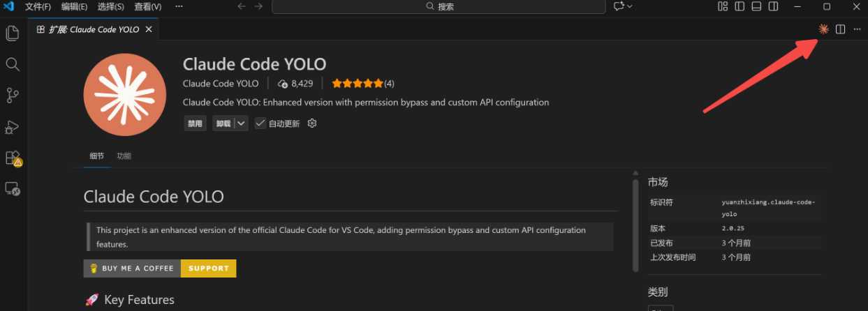Click the split editor icon
Viewport: 868px width, 311px height.
[x=841, y=29]
